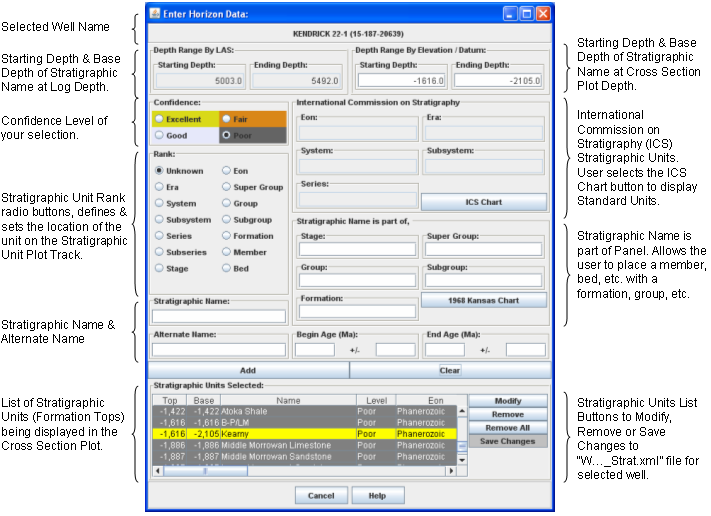Choose the Series rank radio button
711x516 pixels.
pyautogui.click(x=159, y=236)
